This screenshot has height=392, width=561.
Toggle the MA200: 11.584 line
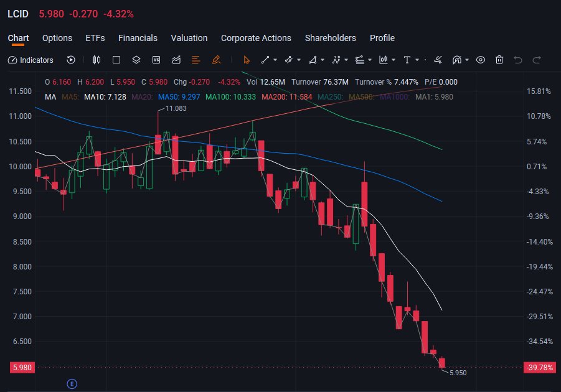click(287, 97)
